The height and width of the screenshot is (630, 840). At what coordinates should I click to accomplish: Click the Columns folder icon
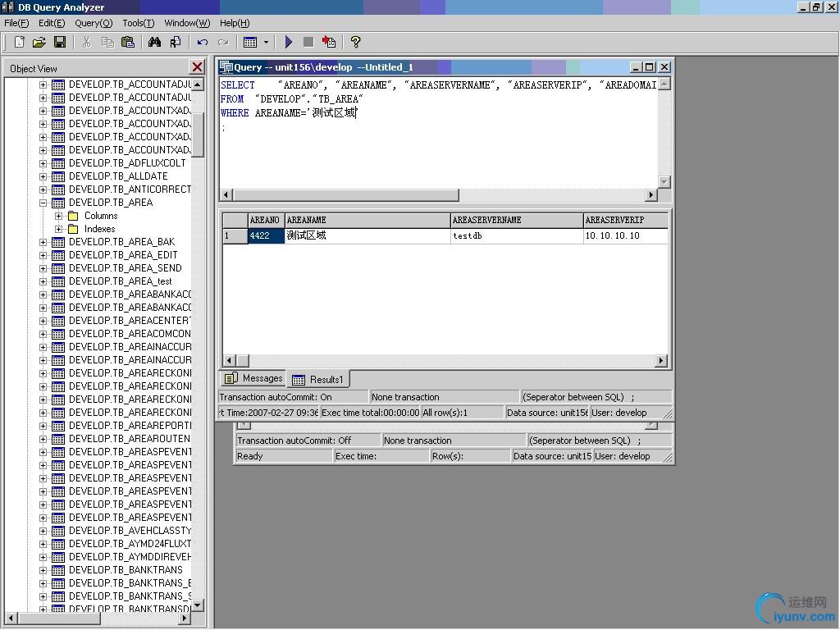click(74, 216)
